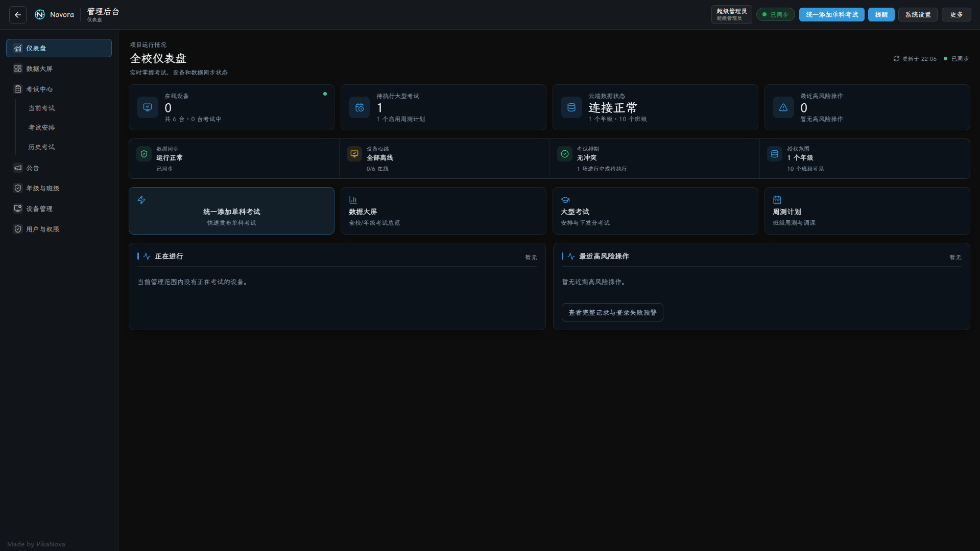Viewport: 980px width, 551px height.
Task: Click 查看完整记录与登录失败预警 button
Action: click(612, 312)
